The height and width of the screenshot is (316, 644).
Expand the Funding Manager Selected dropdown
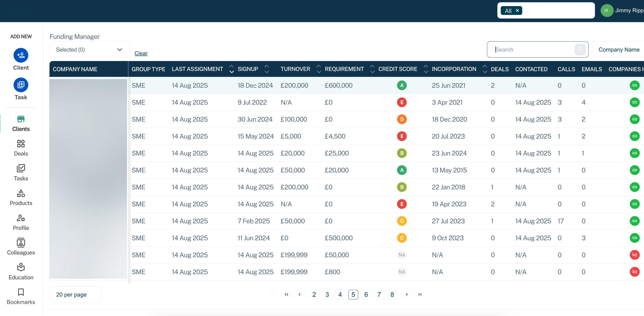90,50
